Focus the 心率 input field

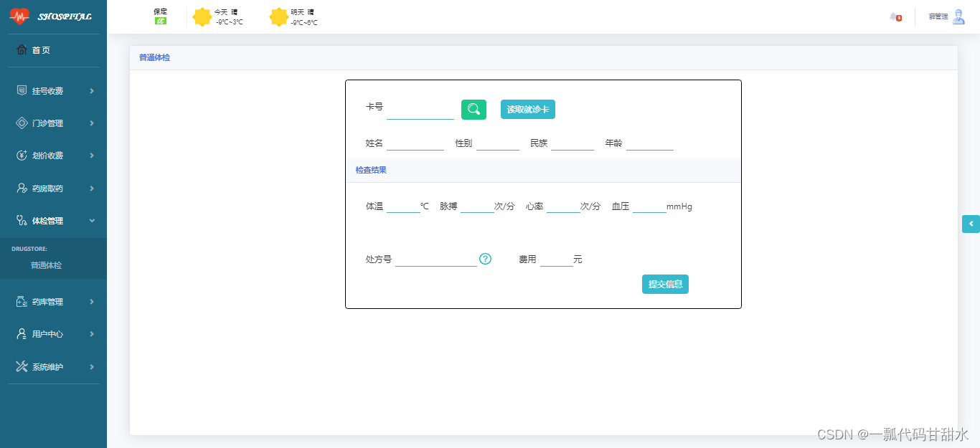tap(563, 206)
